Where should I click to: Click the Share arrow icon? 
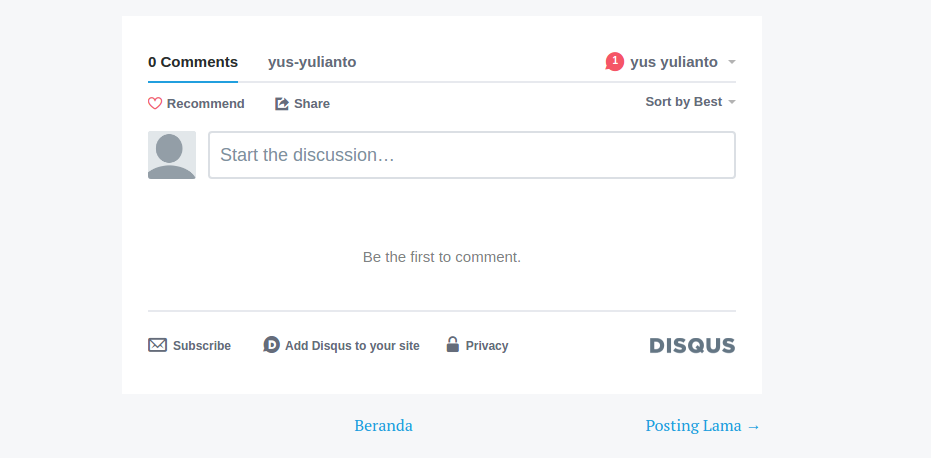point(282,104)
